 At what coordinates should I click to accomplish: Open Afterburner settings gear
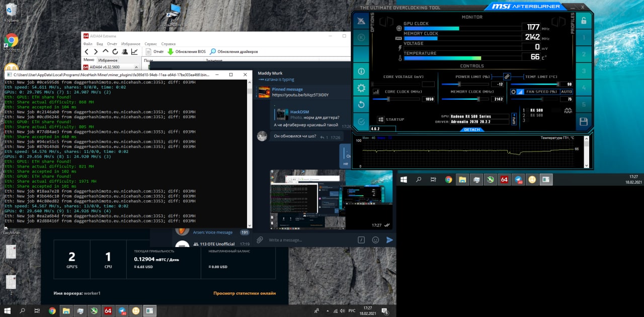click(x=361, y=89)
